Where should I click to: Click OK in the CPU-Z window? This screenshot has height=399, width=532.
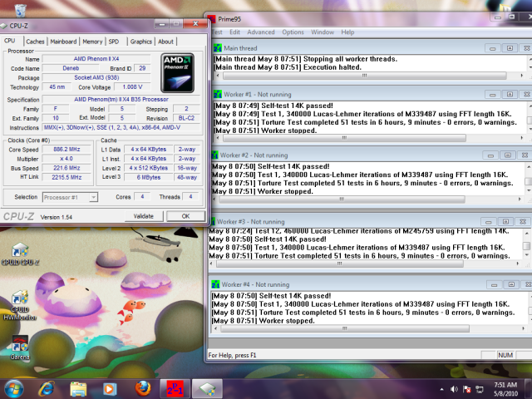[185, 216]
